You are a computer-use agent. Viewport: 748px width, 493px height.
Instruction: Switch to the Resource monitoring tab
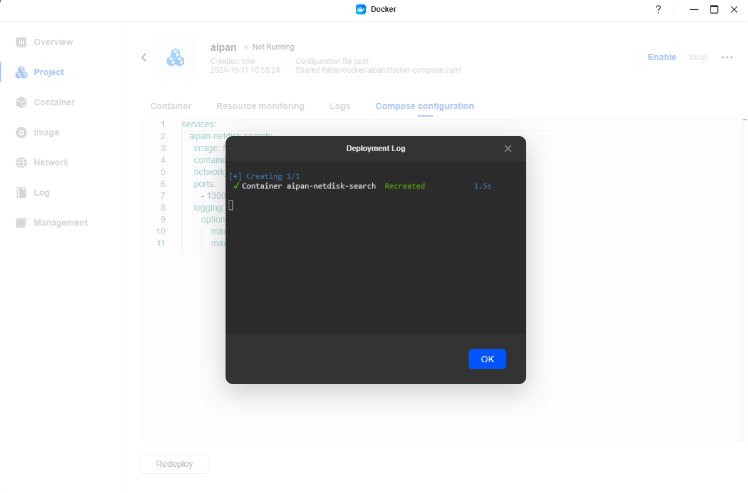260,106
